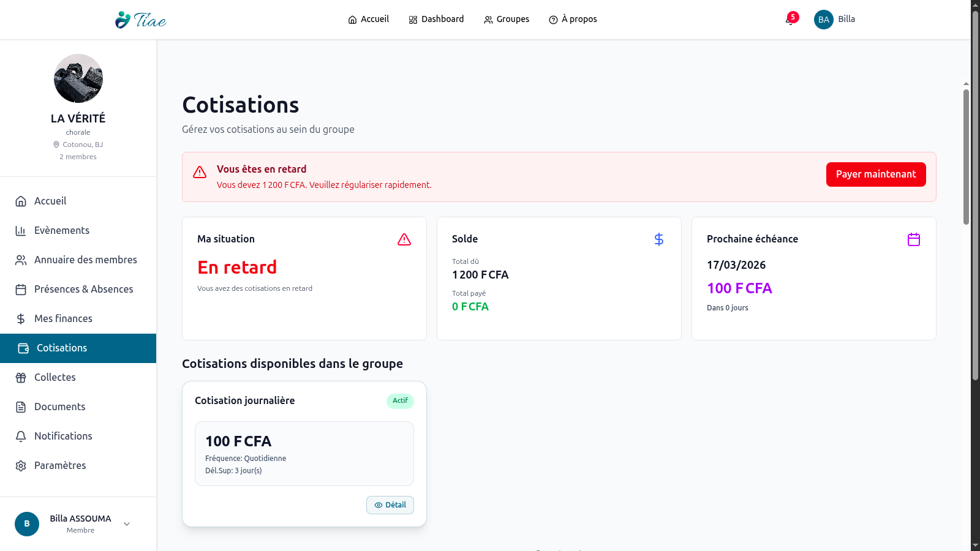Click the Tiae logo
The image size is (980, 551).
click(141, 20)
